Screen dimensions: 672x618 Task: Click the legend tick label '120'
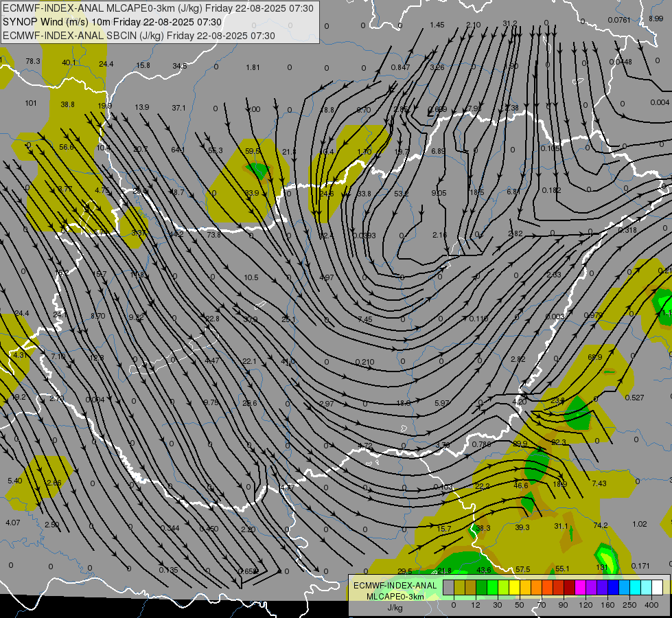click(586, 605)
